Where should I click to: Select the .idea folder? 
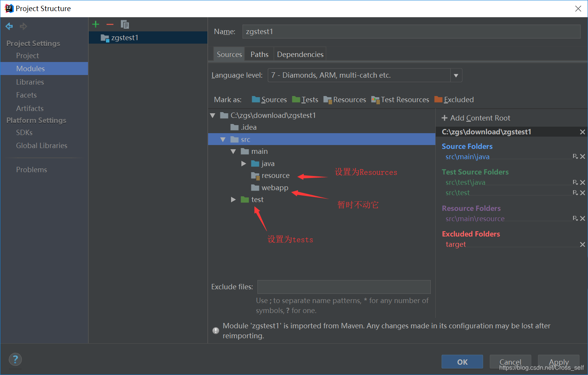coord(244,127)
